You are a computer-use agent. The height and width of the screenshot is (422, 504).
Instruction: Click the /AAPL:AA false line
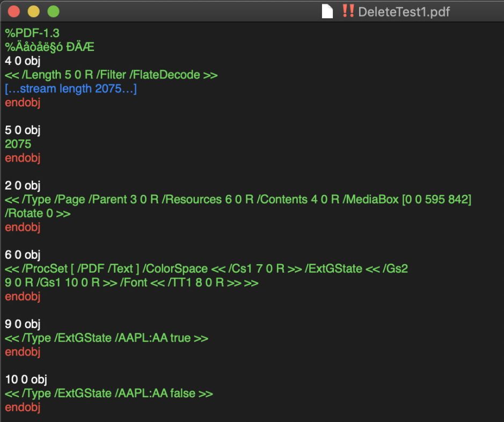(109, 394)
